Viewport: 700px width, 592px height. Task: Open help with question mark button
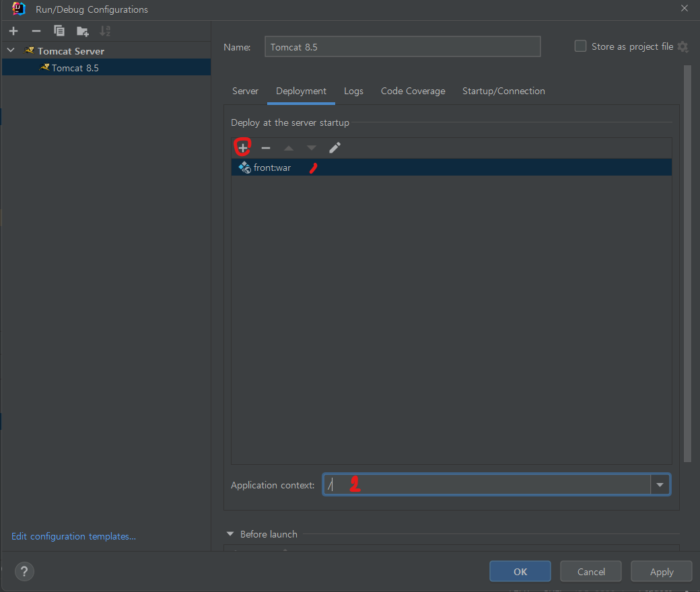point(24,571)
